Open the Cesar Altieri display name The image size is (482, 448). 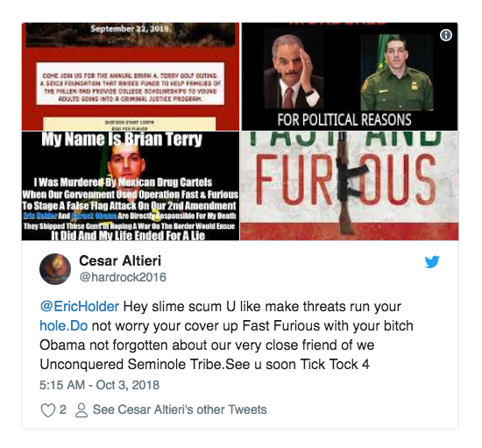click(120, 260)
